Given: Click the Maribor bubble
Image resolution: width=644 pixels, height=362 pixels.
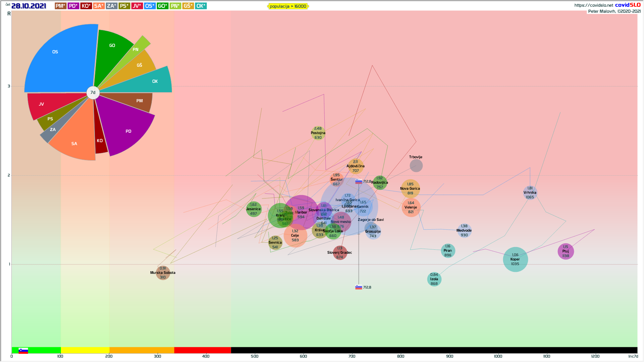Looking at the screenshot, I should [x=301, y=212].
